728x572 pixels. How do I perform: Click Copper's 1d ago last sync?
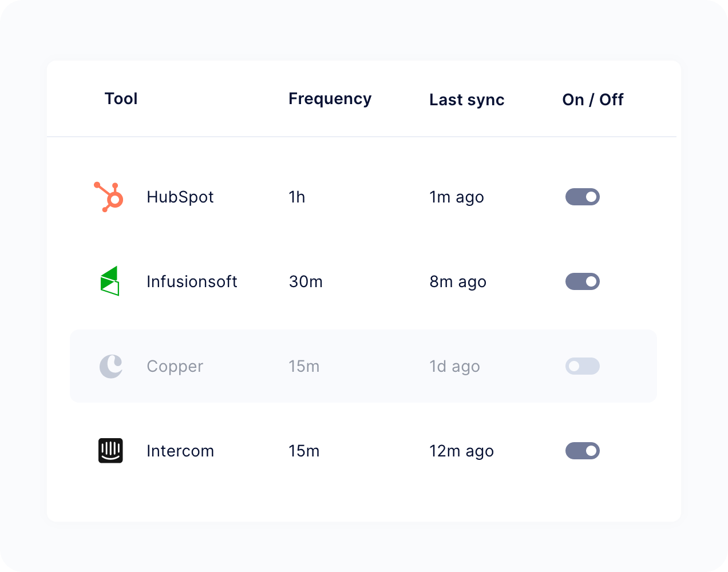454,366
